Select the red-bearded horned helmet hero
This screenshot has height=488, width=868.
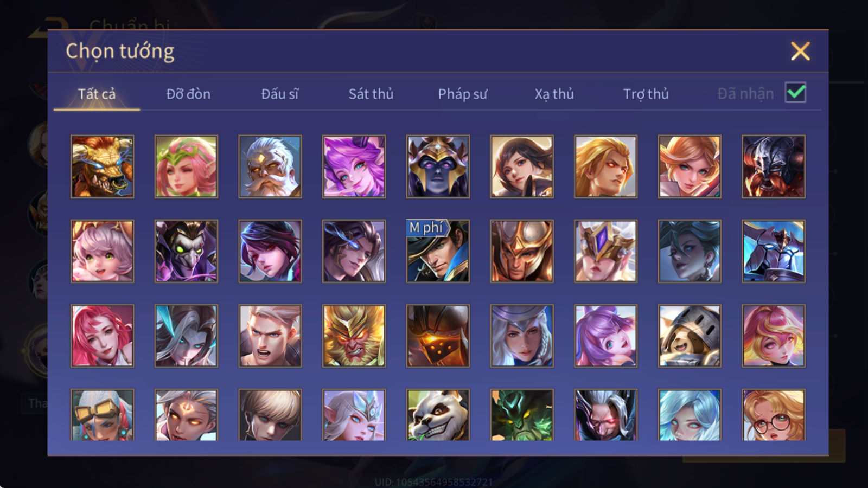point(774,166)
